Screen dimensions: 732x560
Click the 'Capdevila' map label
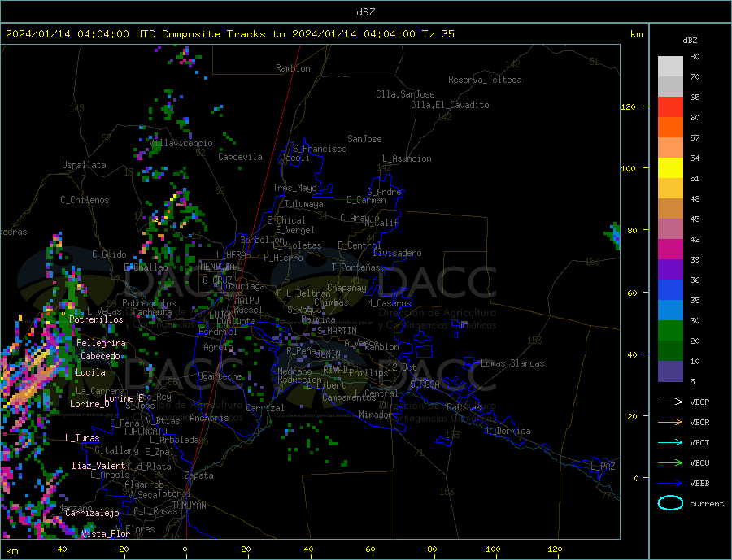click(x=240, y=157)
